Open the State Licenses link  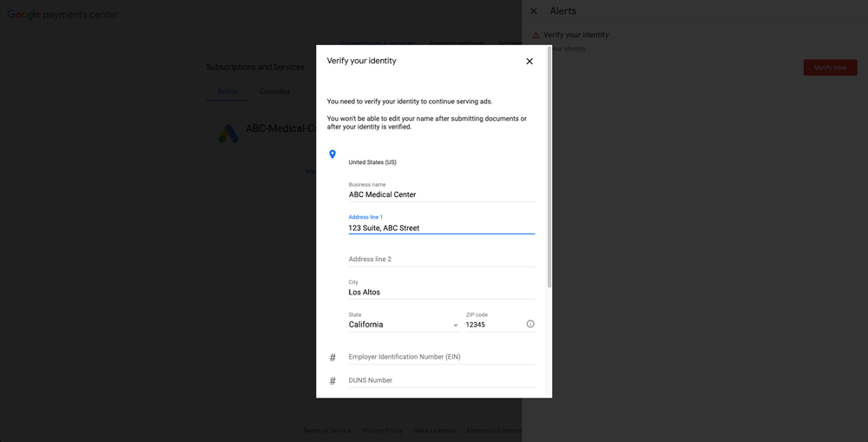pos(434,431)
